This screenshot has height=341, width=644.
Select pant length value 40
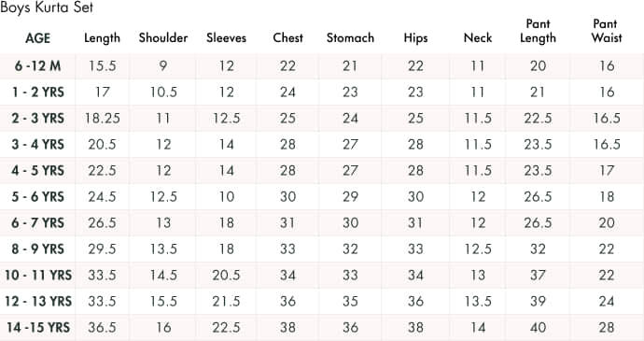(x=538, y=327)
